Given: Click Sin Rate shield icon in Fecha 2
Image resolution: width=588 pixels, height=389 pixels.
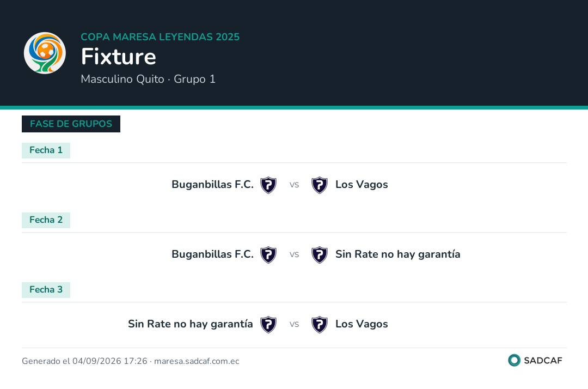Looking at the screenshot, I should [x=320, y=255].
